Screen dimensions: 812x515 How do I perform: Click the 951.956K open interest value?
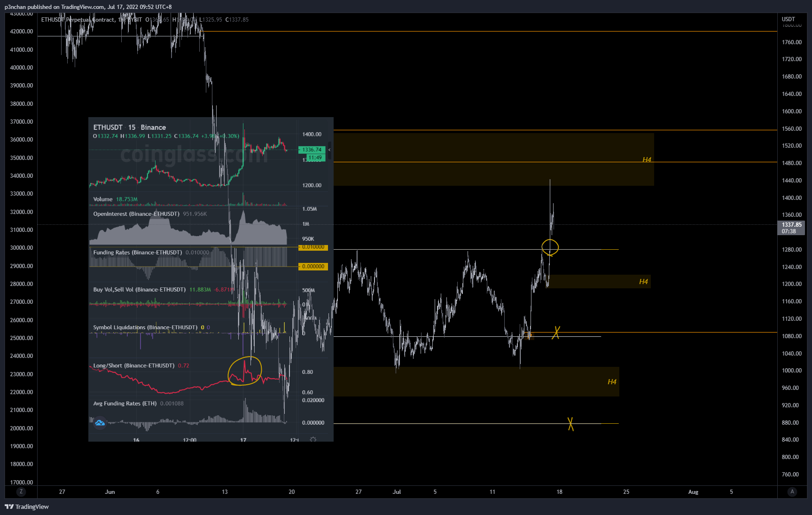(195, 214)
